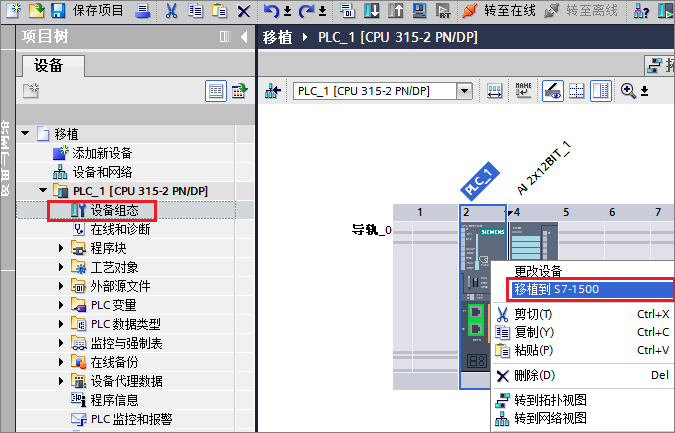Click the show address labels icon
This screenshot has width=675, height=433.
(x=494, y=91)
